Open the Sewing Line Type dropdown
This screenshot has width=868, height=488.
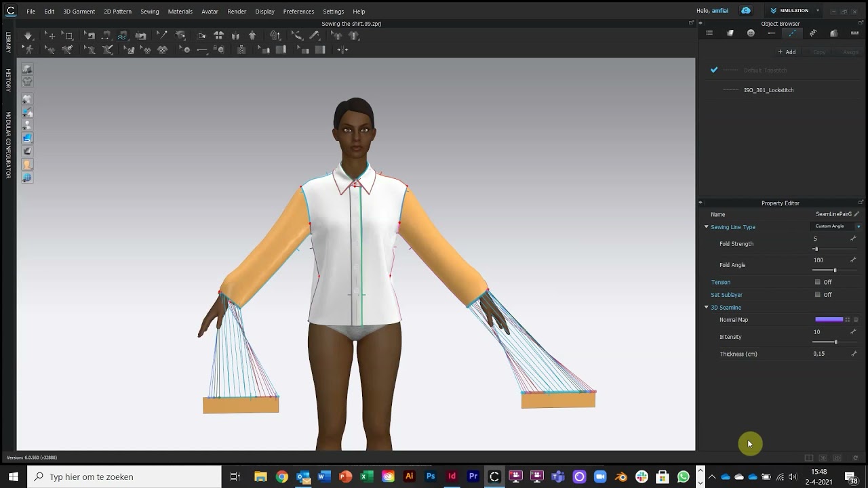coord(837,226)
